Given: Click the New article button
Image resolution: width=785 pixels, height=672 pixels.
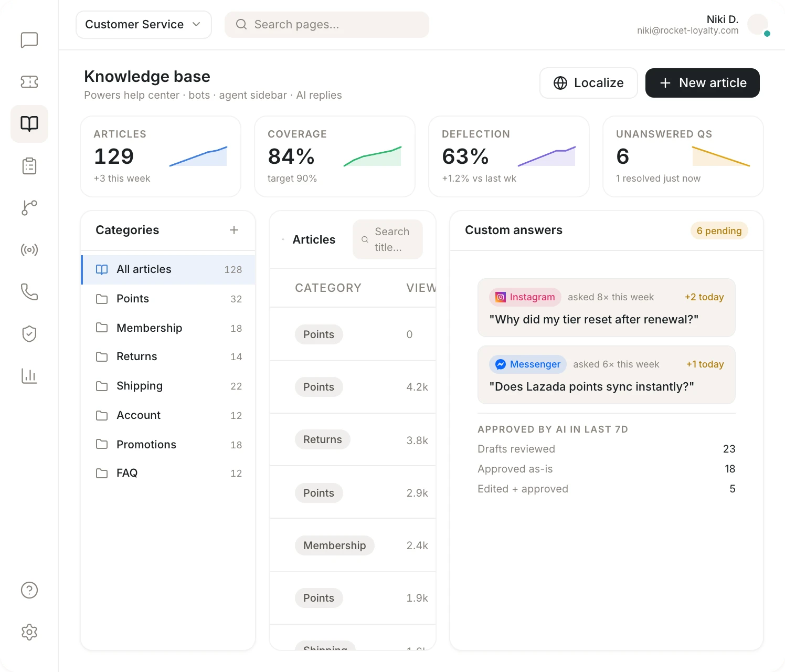Looking at the screenshot, I should point(703,83).
